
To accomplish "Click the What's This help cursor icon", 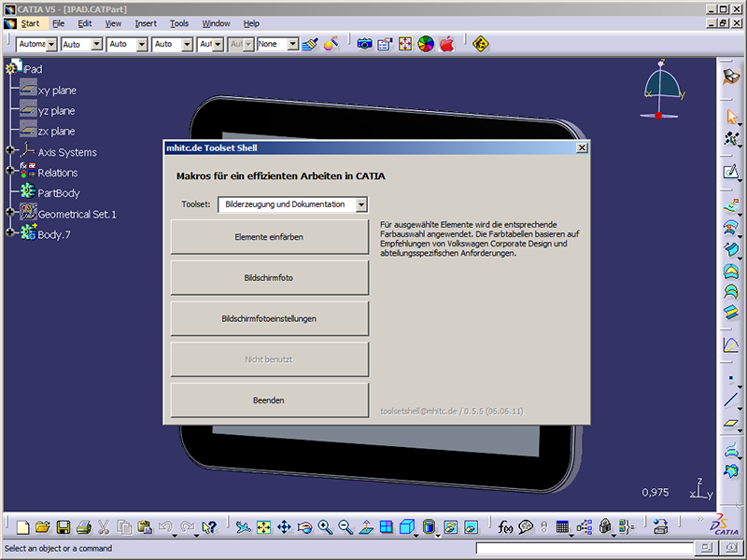I will click(x=209, y=526).
